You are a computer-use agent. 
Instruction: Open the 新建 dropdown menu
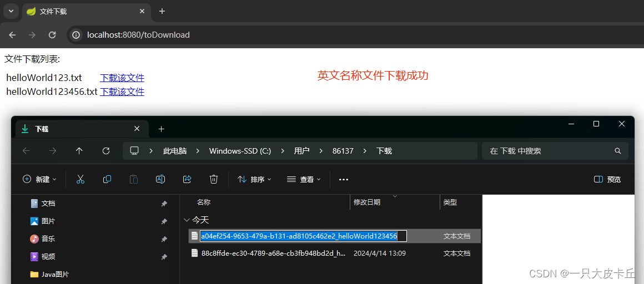[x=39, y=179]
